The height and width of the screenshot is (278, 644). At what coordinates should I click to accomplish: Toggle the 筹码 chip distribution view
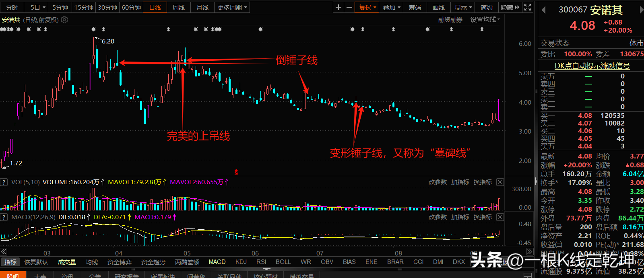tap(415, 7)
